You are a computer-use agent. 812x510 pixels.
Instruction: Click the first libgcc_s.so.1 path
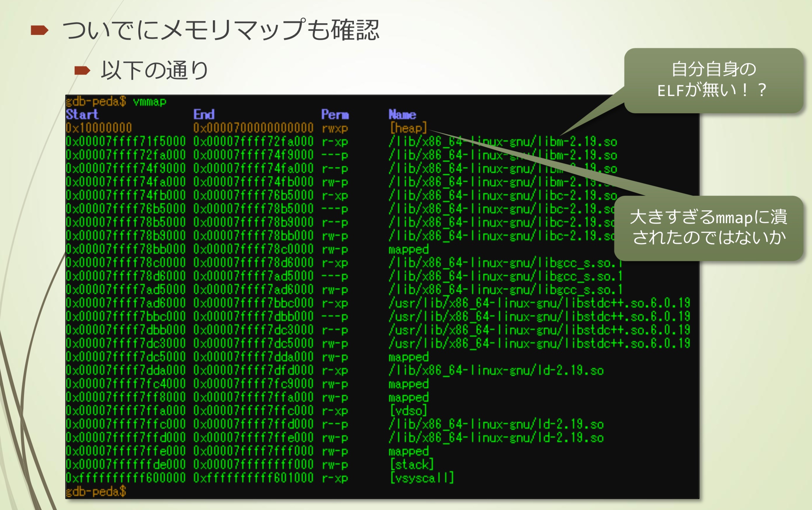(505, 263)
